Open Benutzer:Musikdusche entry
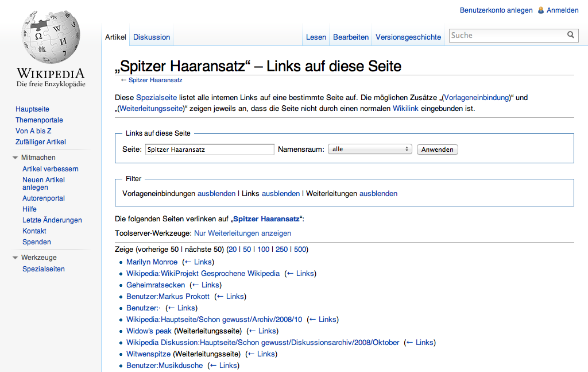Viewport: 588px width, 372px height. (165, 366)
